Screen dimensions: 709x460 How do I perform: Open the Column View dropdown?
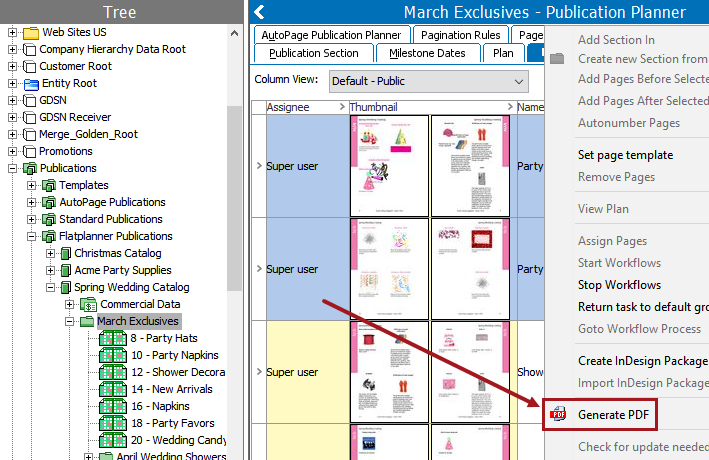[x=519, y=82]
